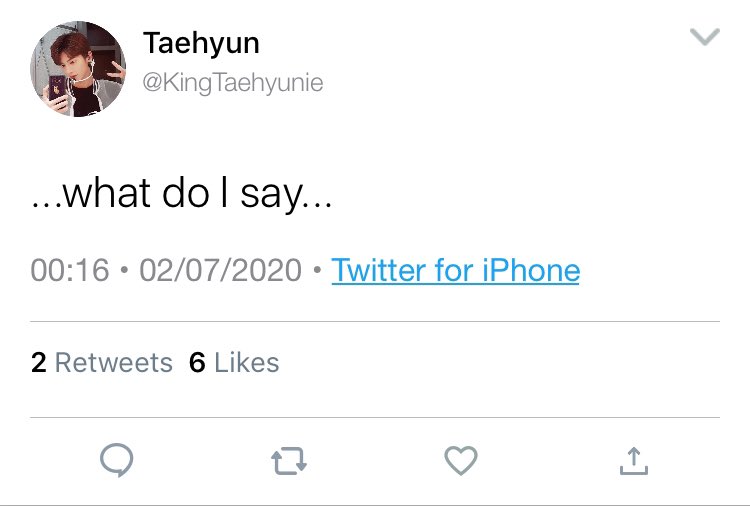
Task: Click the word "Likes" in the stats row
Action: coord(247,362)
